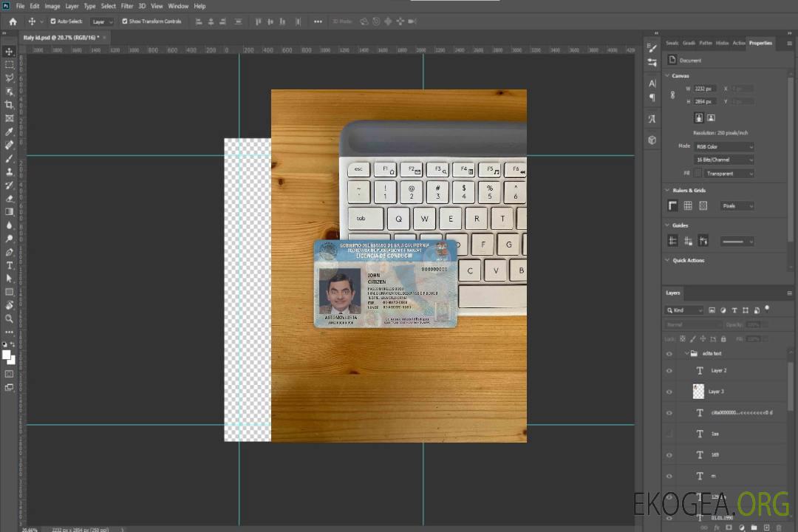Toggle the rulers icon under Rulers & Grids
This screenshot has width=798, height=532.
(x=672, y=206)
